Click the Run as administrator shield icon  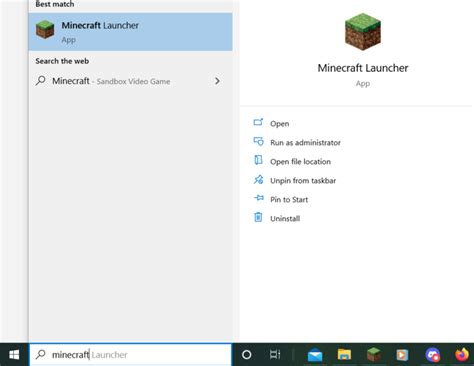(258, 141)
